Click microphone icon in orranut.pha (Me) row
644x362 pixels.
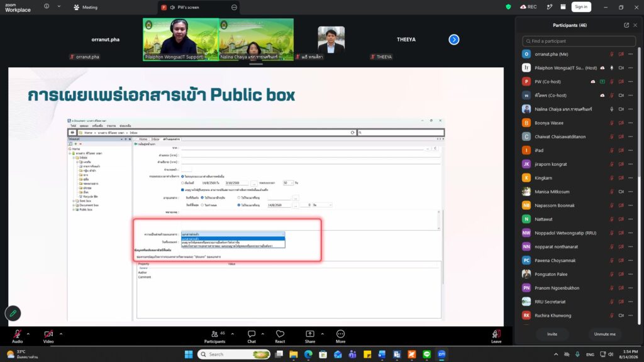tap(611, 54)
